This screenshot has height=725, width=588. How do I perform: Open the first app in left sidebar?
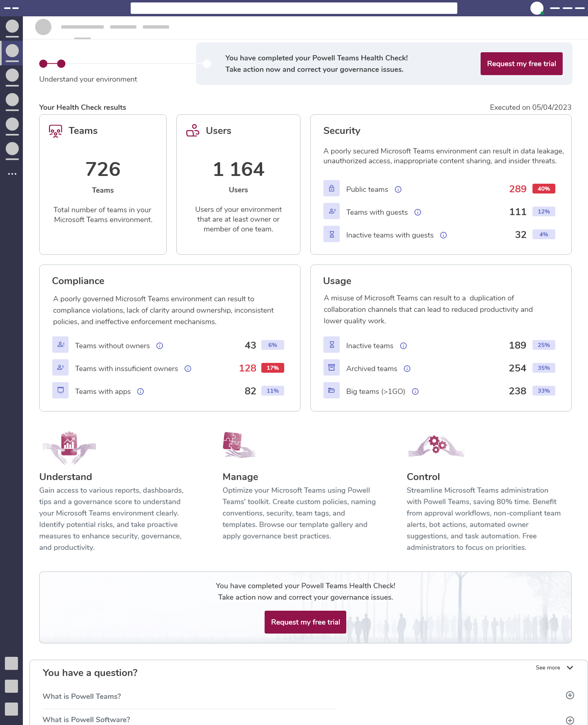12,28
